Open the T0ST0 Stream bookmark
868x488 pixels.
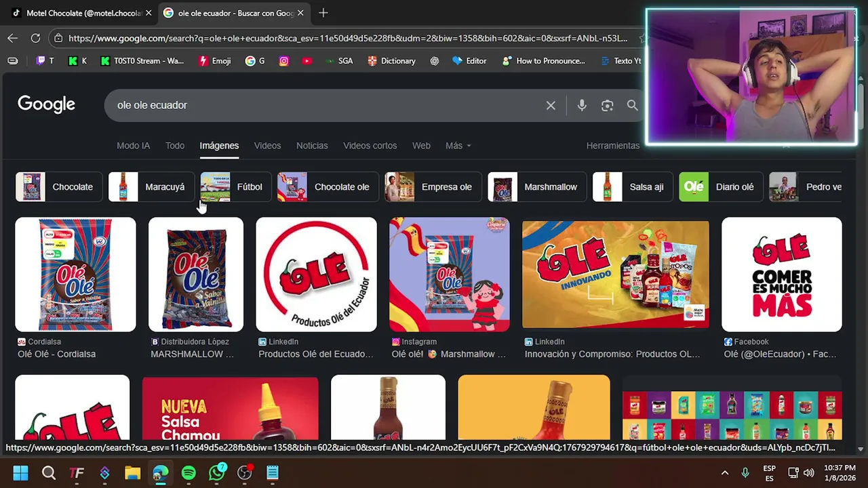[142, 61]
